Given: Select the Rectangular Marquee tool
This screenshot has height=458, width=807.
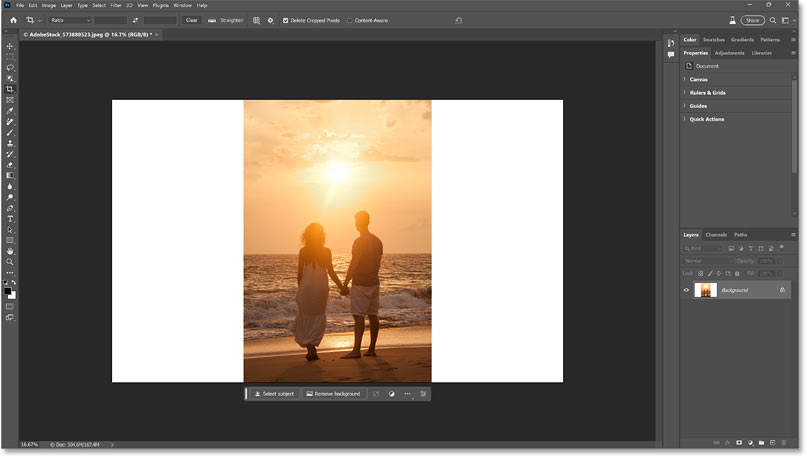Looking at the screenshot, I should coord(10,57).
